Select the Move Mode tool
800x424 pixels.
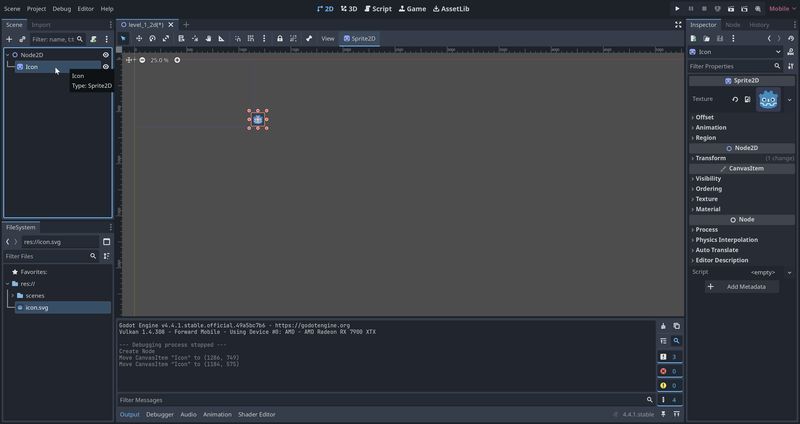[x=138, y=39]
